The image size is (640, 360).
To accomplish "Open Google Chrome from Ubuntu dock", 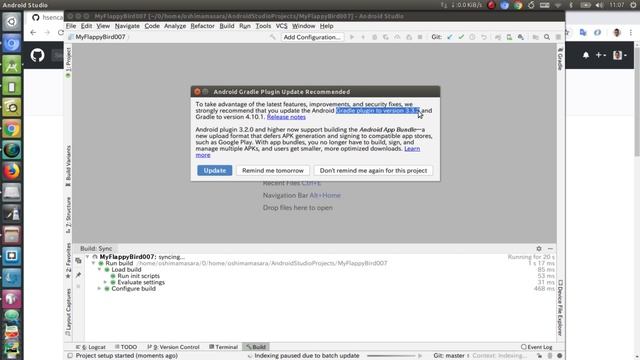I will tap(11, 129).
